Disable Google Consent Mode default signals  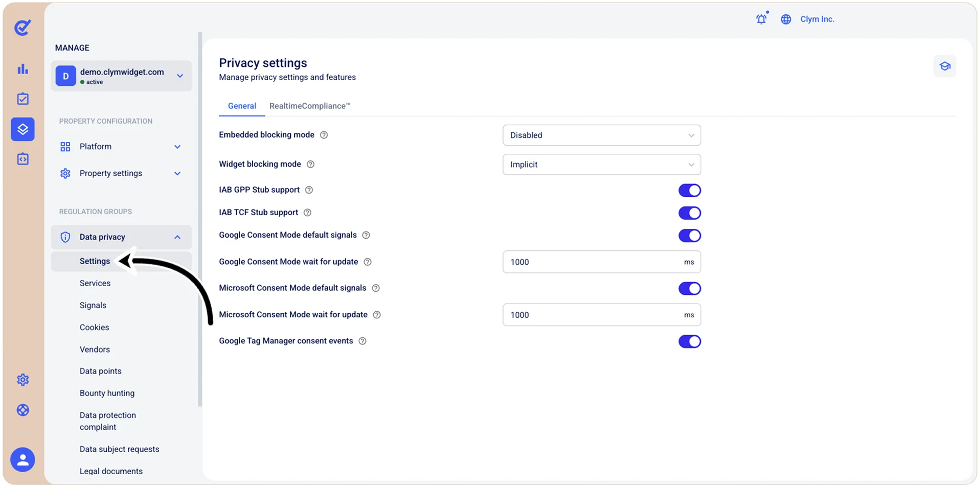[x=690, y=236]
